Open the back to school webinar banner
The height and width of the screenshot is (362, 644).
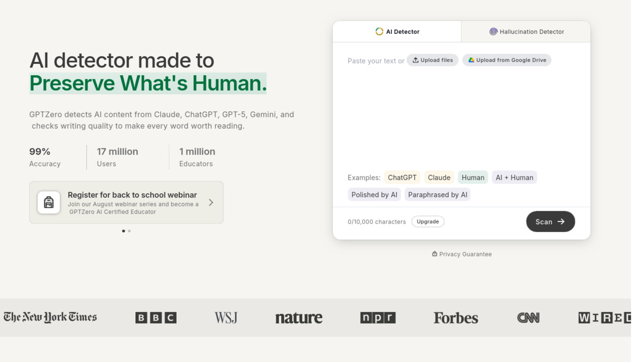tap(126, 202)
